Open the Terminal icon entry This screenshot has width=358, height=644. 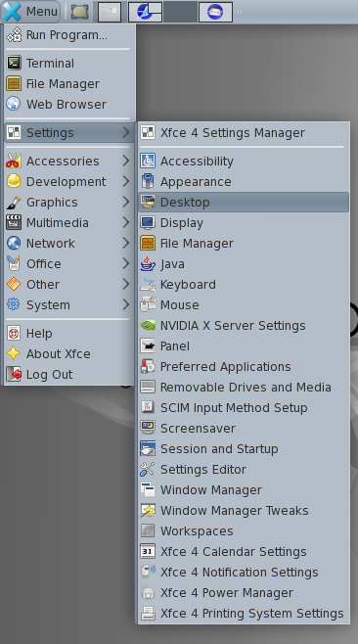pyautogui.click(x=14, y=63)
